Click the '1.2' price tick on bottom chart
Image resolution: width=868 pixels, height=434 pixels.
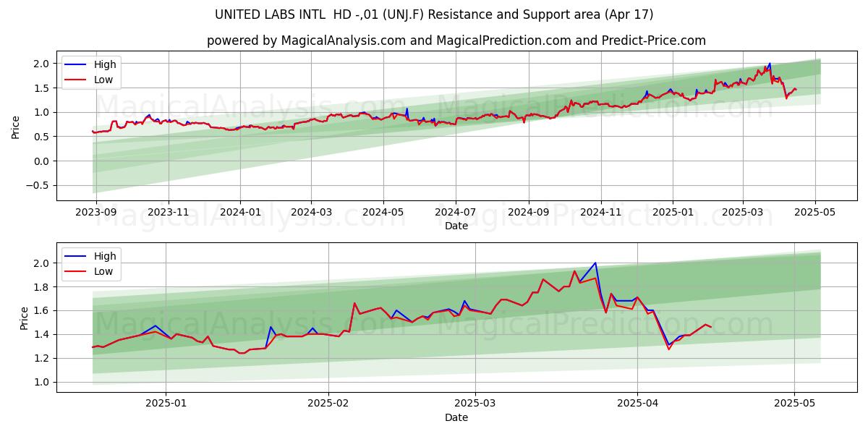(x=42, y=358)
